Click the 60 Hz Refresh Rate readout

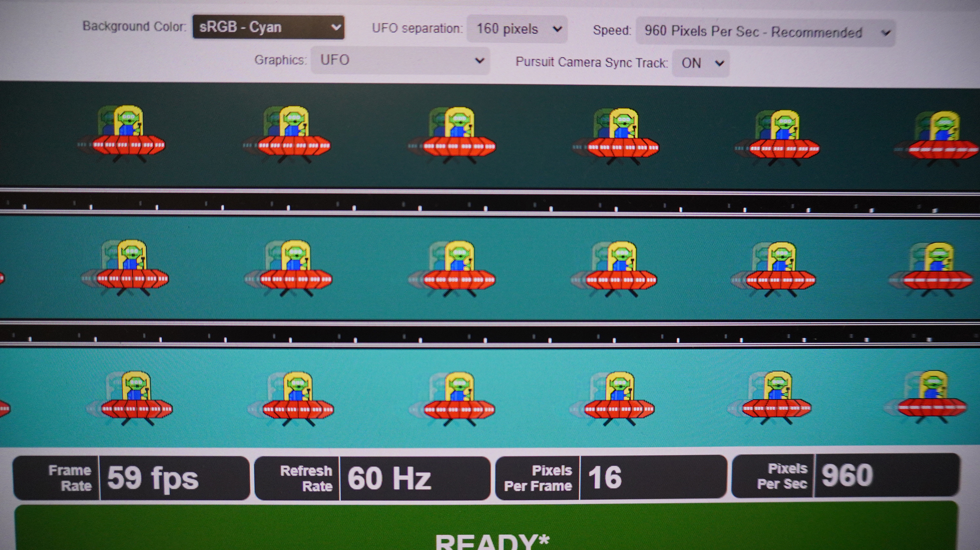pyautogui.click(x=389, y=478)
